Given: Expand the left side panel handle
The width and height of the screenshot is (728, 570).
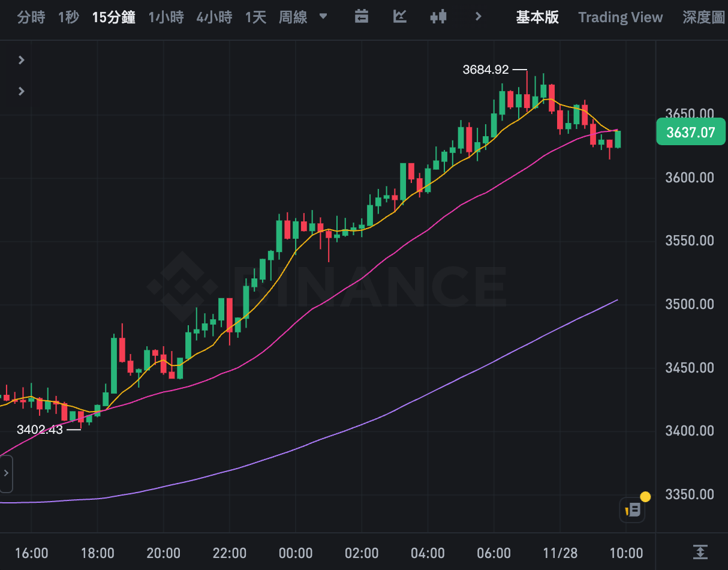Looking at the screenshot, I should click(6, 473).
